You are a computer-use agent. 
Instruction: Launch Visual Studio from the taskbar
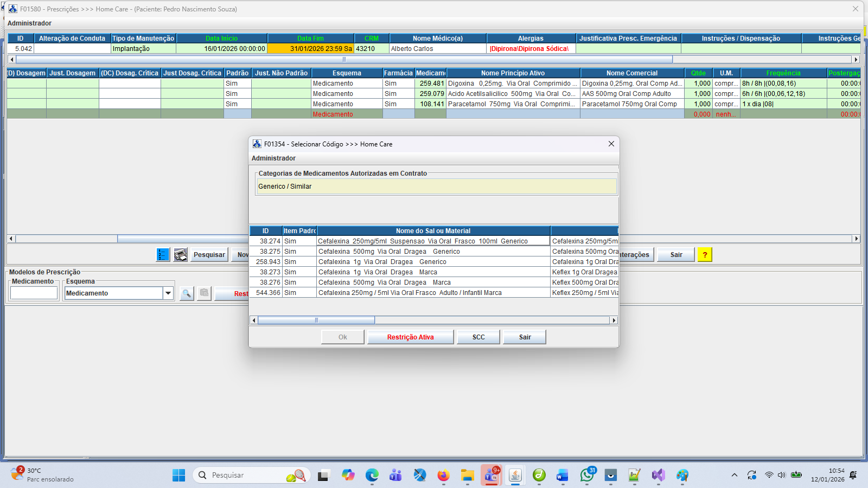(x=658, y=476)
